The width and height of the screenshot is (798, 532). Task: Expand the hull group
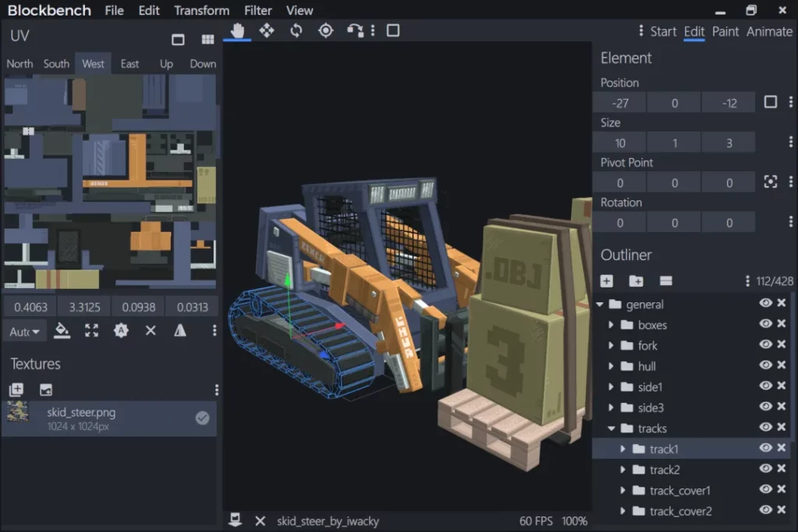611,366
